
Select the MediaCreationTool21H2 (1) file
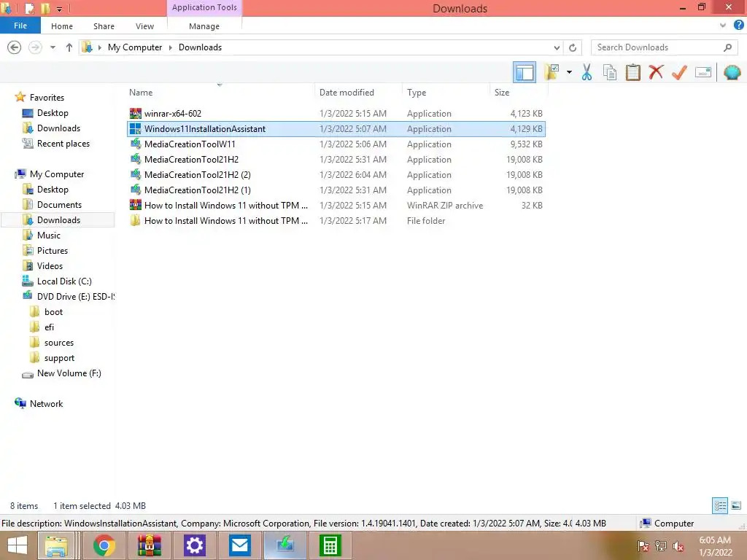336,190
